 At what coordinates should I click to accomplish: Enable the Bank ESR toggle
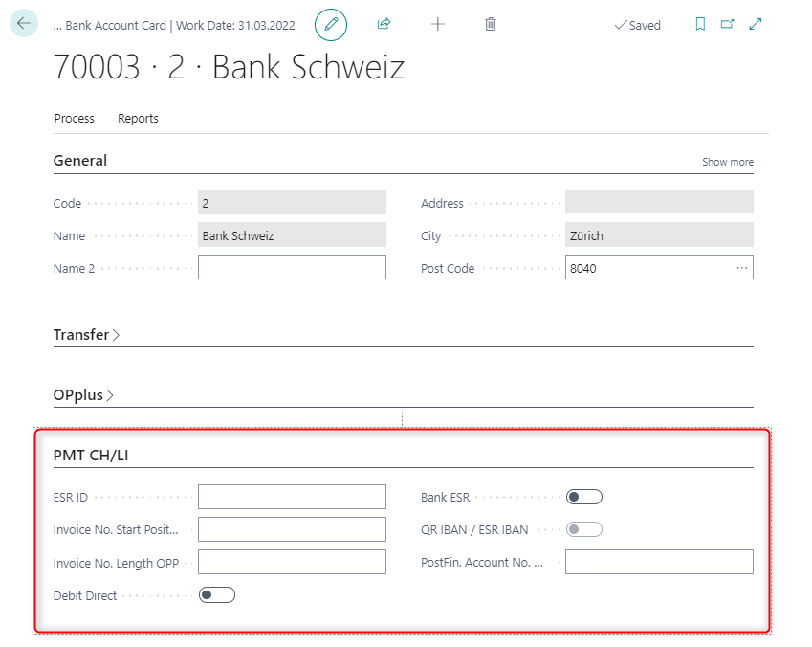[x=583, y=497]
